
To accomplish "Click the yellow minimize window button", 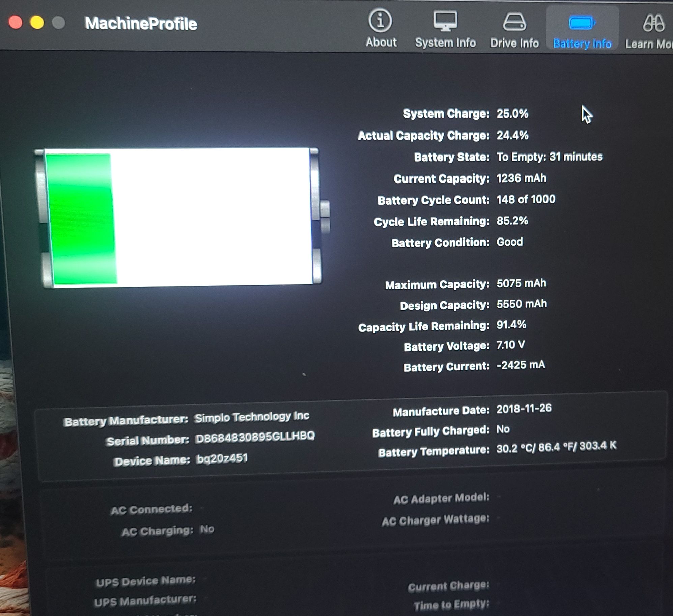I will pyautogui.click(x=37, y=23).
